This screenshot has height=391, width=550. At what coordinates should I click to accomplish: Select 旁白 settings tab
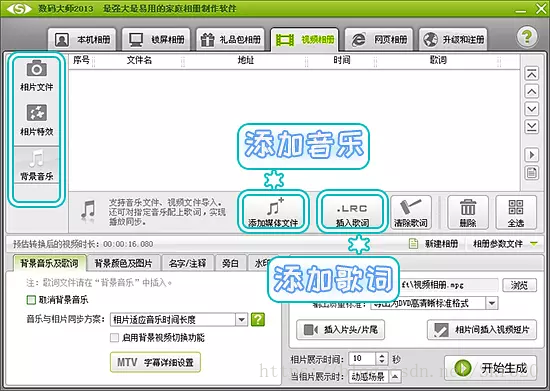[230, 263]
